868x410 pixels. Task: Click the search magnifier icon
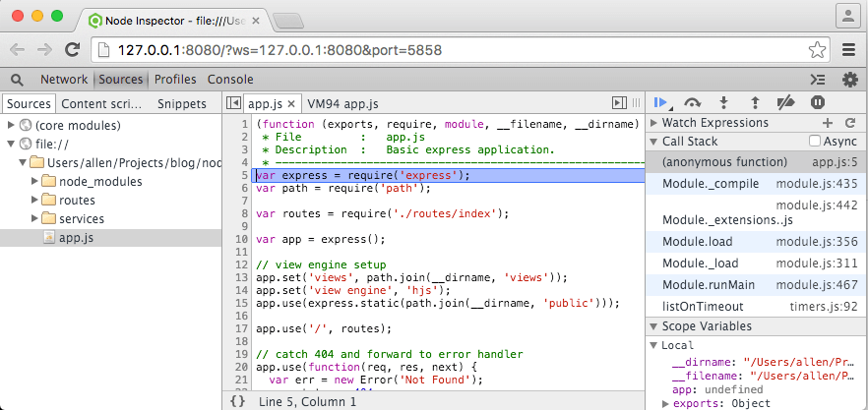(x=18, y=80)
